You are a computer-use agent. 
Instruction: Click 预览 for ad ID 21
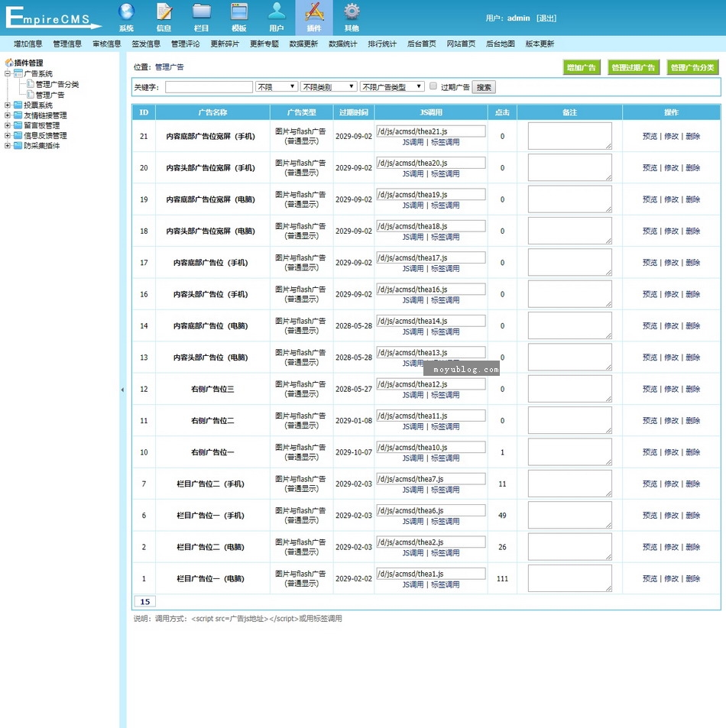coord(650,136)
